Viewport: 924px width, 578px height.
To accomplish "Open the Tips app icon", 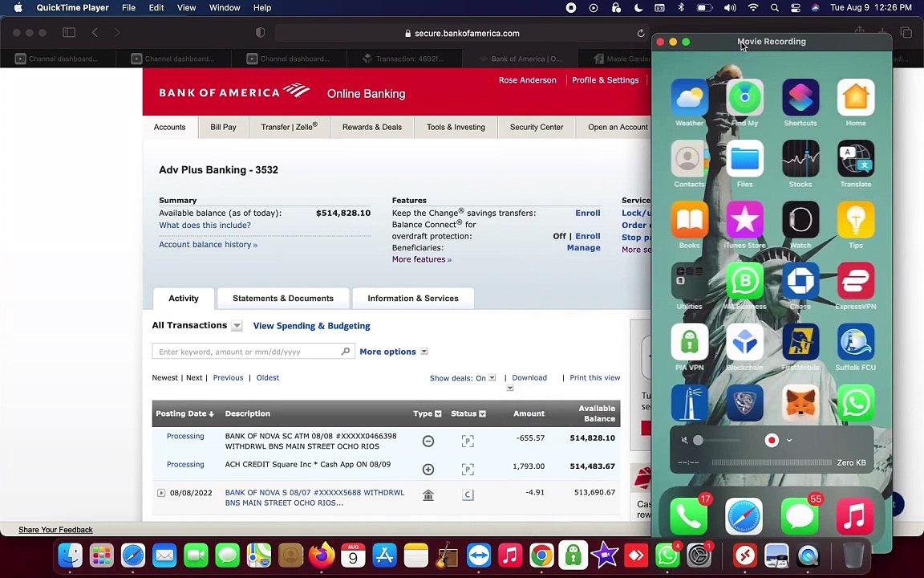I will pos(856,220).
